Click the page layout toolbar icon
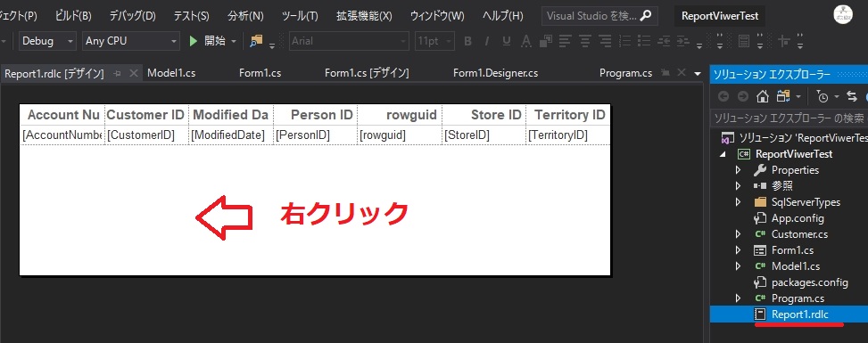 pos(744,41)
